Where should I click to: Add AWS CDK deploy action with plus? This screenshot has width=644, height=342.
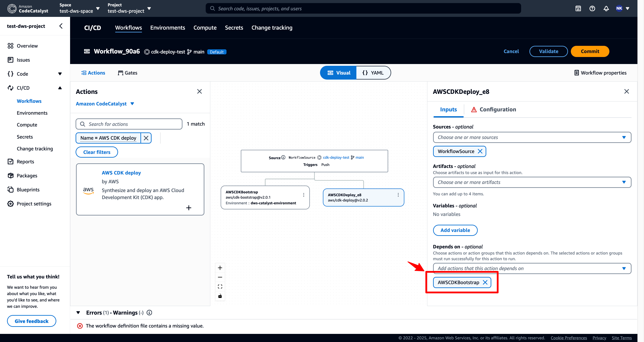click(x=189, y=208)
